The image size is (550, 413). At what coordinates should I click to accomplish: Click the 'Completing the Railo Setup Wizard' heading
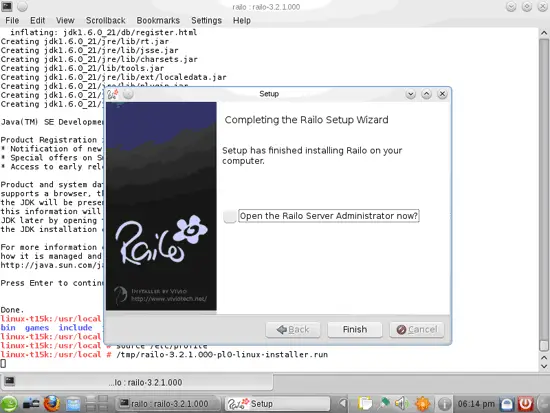[x=306, y=120]
